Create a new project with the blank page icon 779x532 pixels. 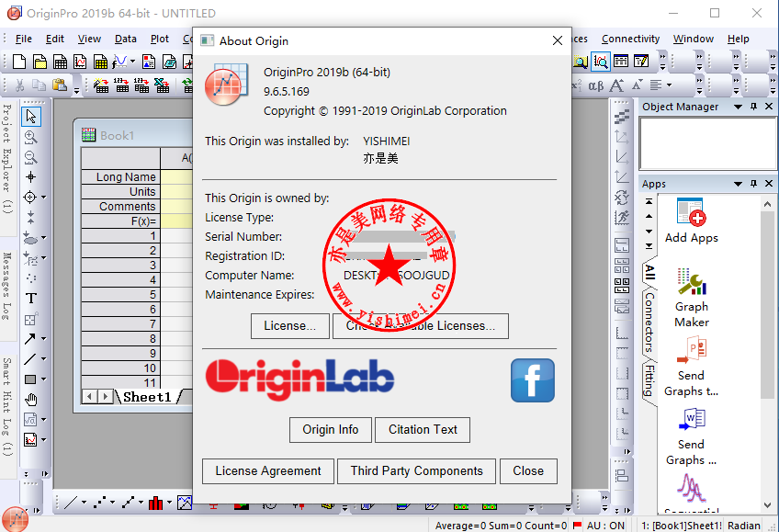click(x=19, y=62)
